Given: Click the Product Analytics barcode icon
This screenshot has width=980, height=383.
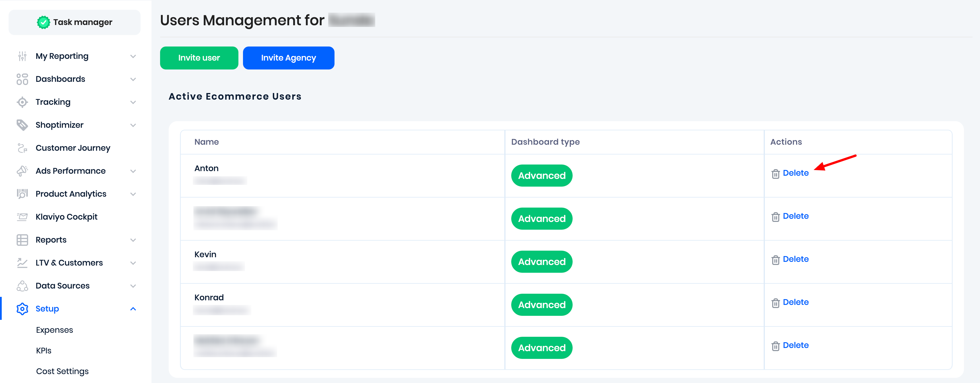Looking at the screenshot, I should coord(22,194).
